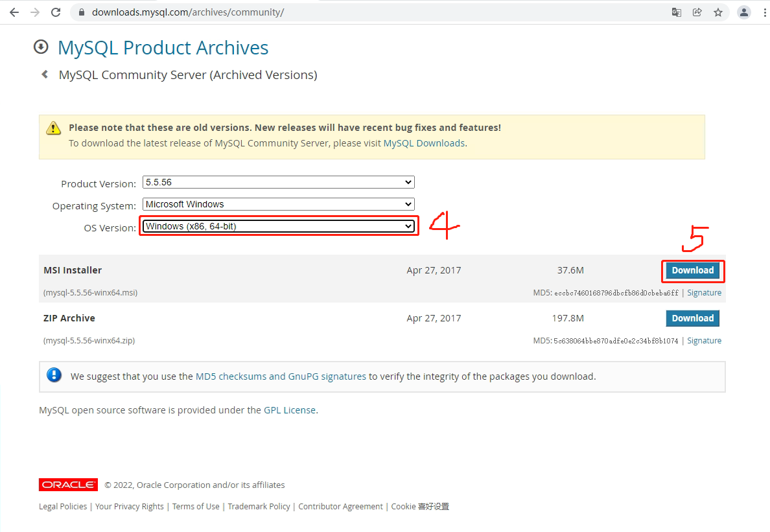
Task: Bookmark this page with the star icon
Action: click(718, 12)
